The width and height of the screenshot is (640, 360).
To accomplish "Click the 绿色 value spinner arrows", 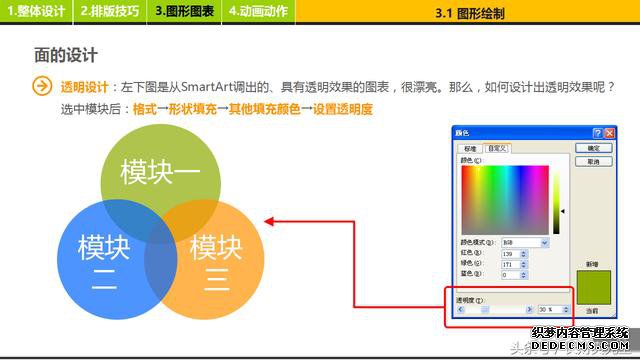I will (x=523, y=264).
